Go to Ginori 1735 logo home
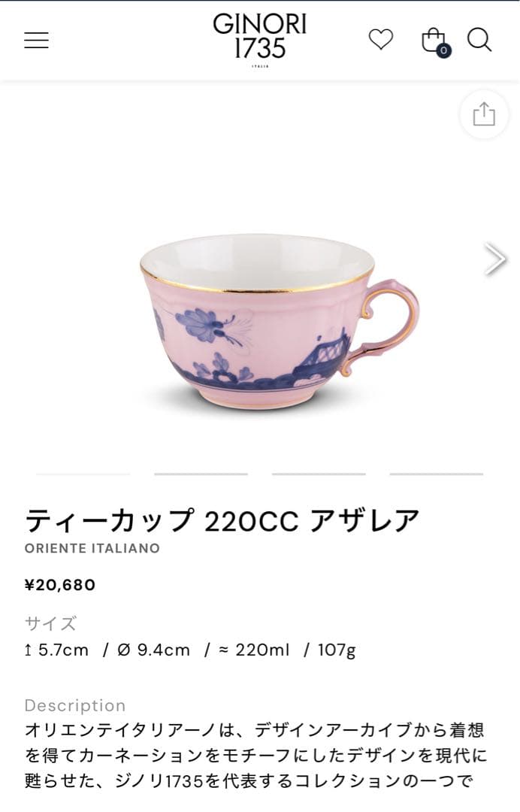This screenshot has height=812, width=520. (x=260, y=39)
